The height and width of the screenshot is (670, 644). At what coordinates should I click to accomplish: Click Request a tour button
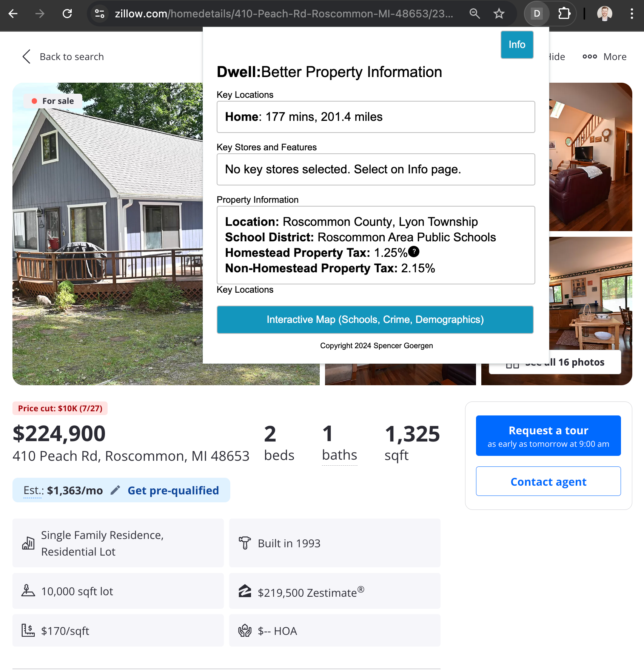[548, 435]
